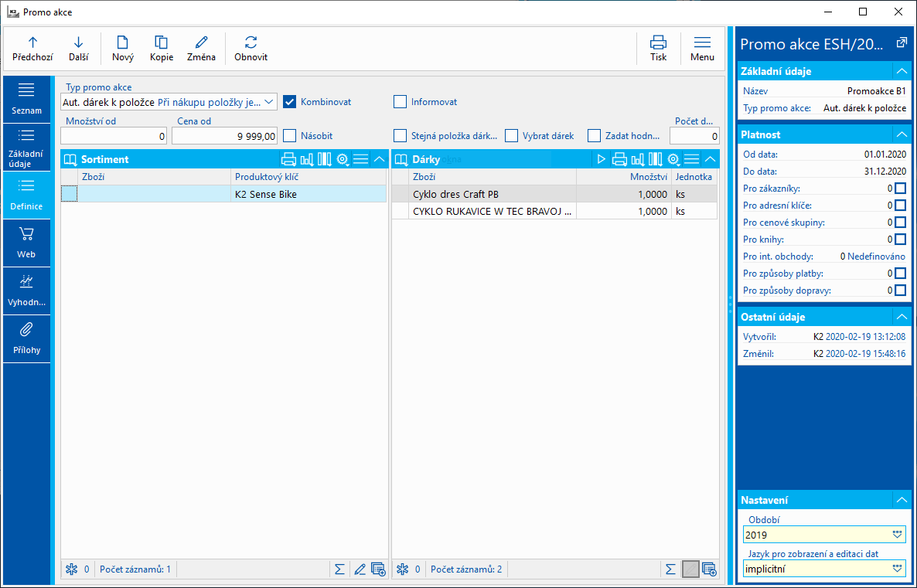
Task: Collapse the Základní údaje section
Action: [x=902, y=71]
